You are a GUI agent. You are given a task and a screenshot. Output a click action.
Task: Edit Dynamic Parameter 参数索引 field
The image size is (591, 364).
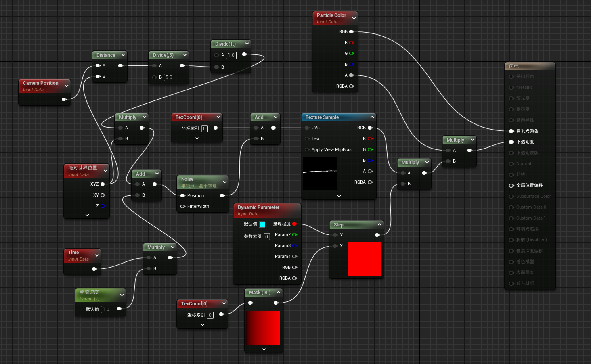[x=267, y=237]
